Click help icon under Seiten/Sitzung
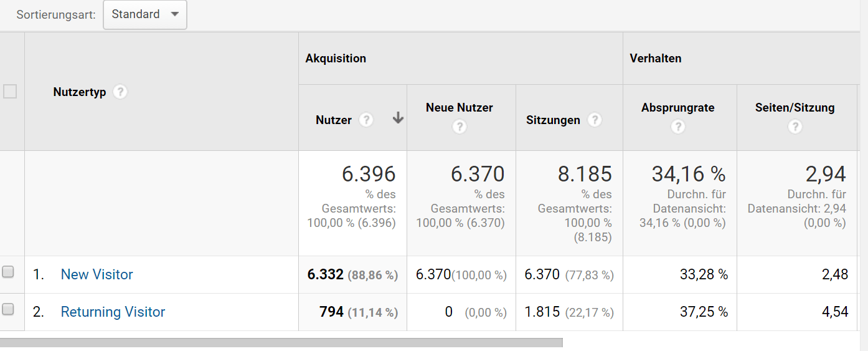 (x=795, y=127)
